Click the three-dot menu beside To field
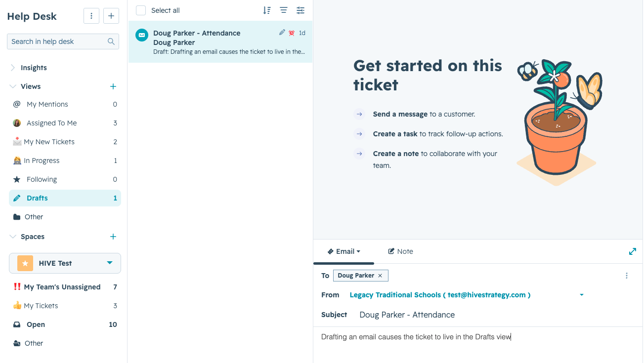 [x=627, y=276]
